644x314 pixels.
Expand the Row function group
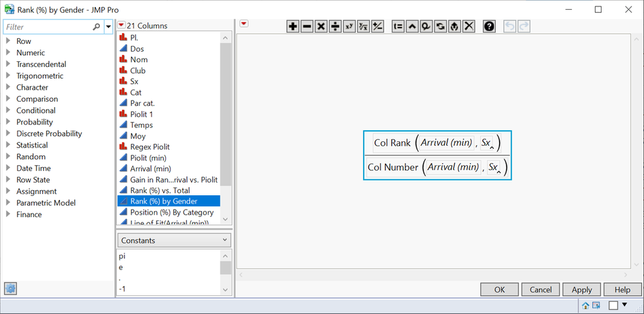[8, 41]
